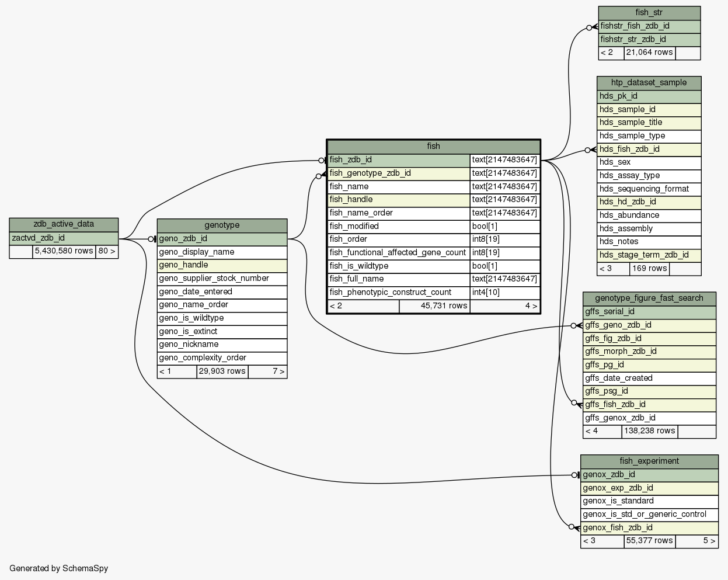Select the genox_fish_zdb_id column
728x580 pixels.
649,528
